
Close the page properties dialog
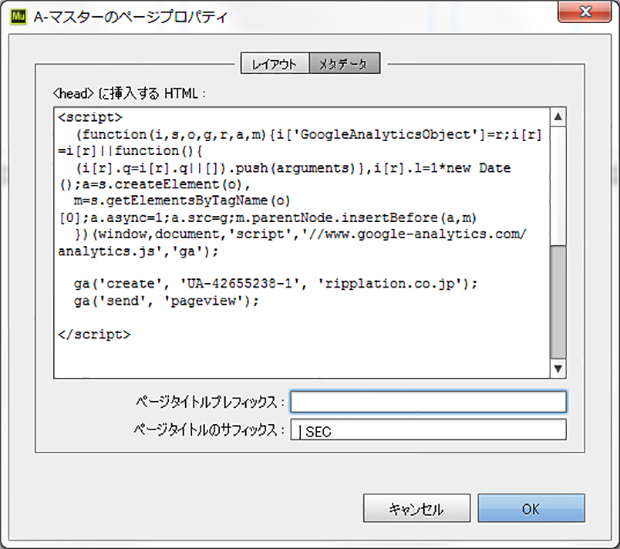point(585,12)
